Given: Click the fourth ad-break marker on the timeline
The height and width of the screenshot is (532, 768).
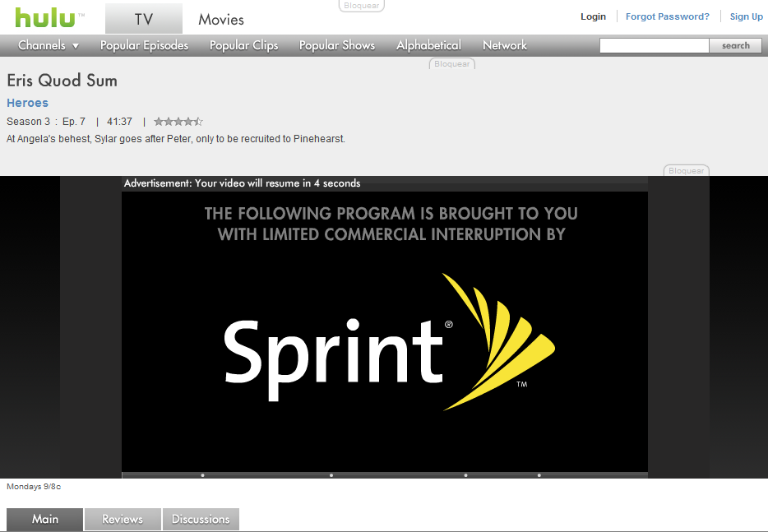Looking at the screenshot, I should click(x=539, y=475).
